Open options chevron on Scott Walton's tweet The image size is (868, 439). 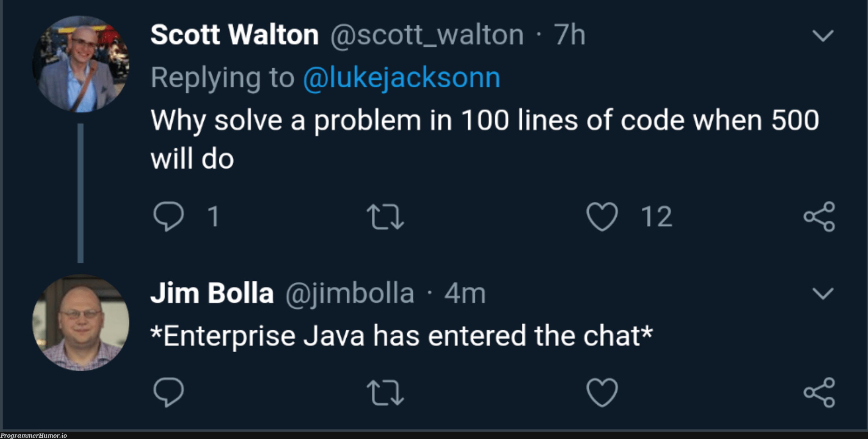click(x=823, y=36)
